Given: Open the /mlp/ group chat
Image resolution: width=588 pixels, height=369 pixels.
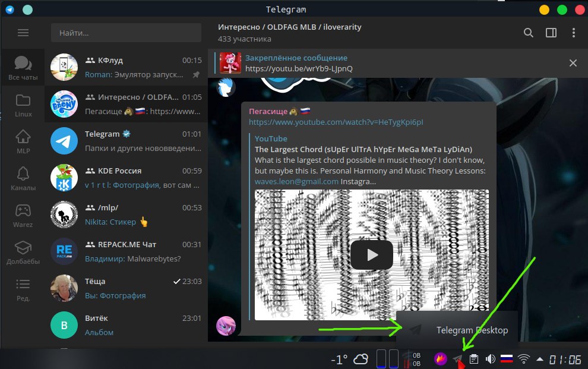Looking at the screenshot, I should [127, 214].
